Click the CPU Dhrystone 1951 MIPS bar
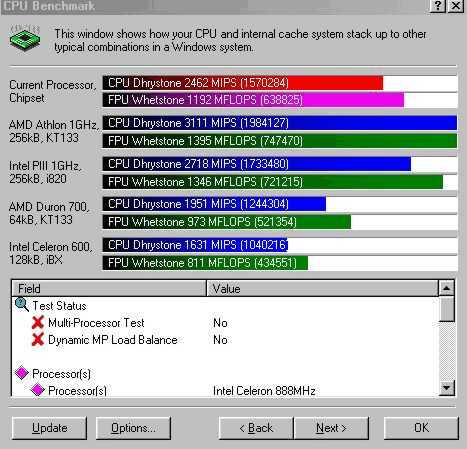Viewport: 467px width, 449px height. [x=214, y=204]
